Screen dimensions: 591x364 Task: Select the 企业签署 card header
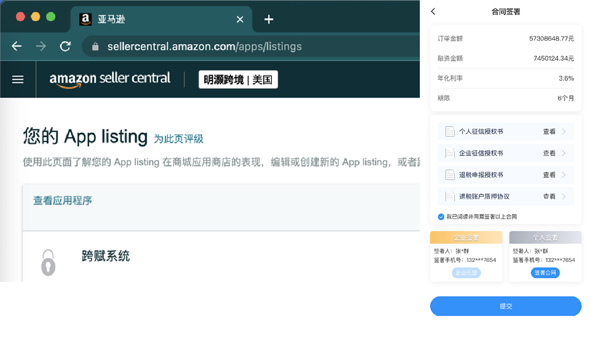pos(466,237)
